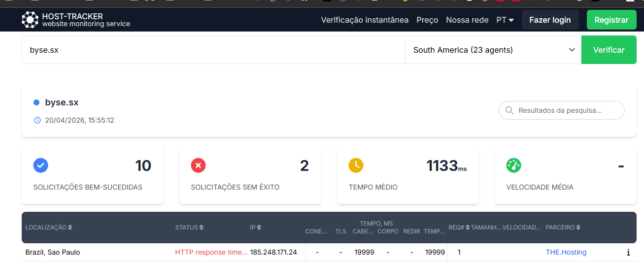Open the PT language dropdown
The width and height of the screenshot is (644, 262).
[505, 20]
